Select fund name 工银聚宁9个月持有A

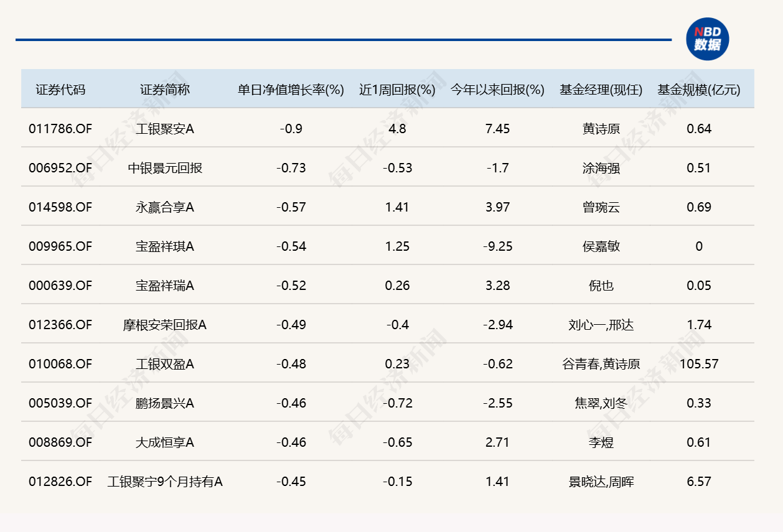[165, 482]
